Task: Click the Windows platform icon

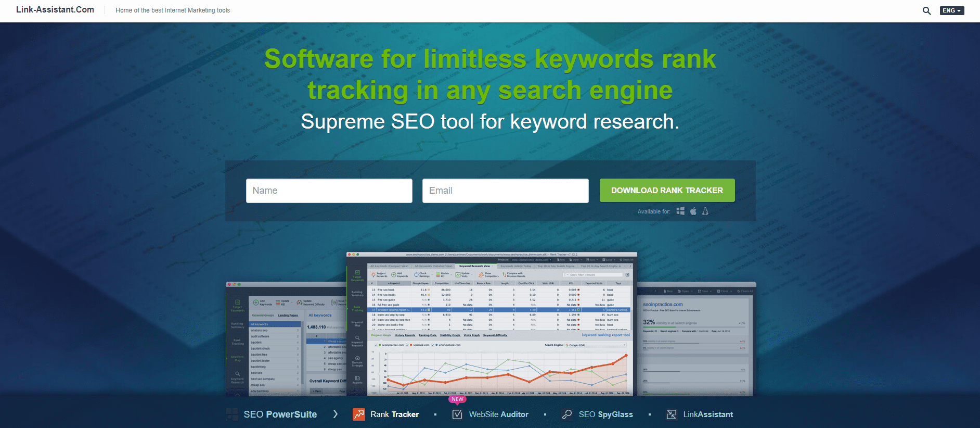Action: [680, 211]
